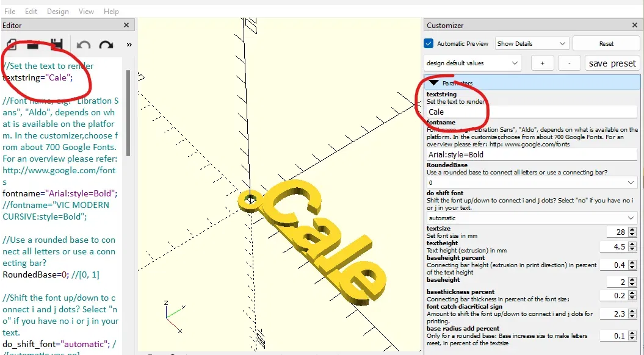Screen dimensions: 644x355
Task: Increase baseheight with the up arrow
Action: pyautogui.click(x=632, y=279)
